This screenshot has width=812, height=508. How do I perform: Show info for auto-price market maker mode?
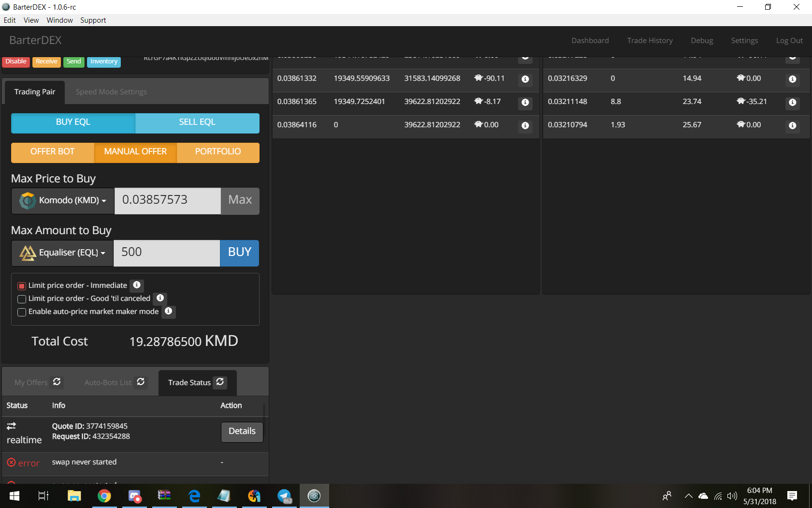pyautogui.click(x=168, y=311)
